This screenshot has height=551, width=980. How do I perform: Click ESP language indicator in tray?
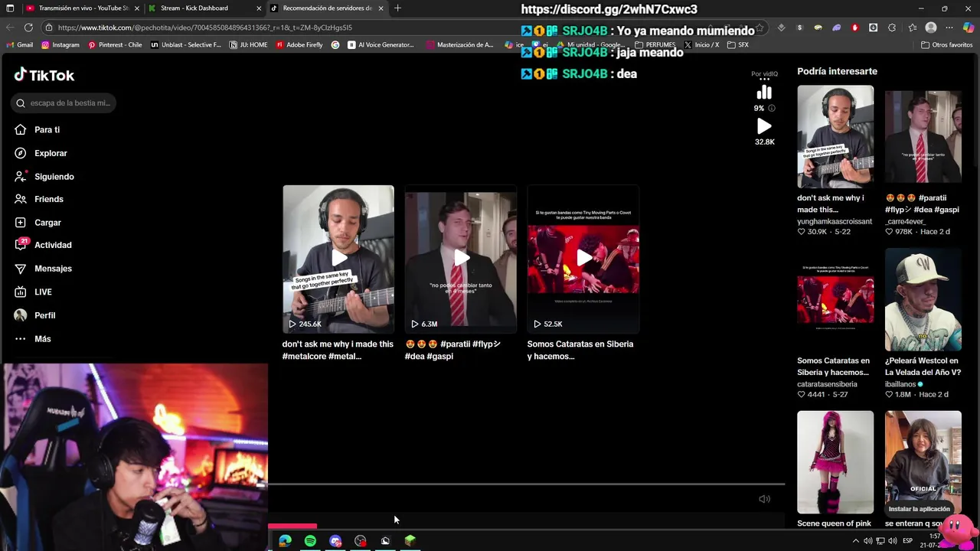pyautogui.click(x=907, y=541)
